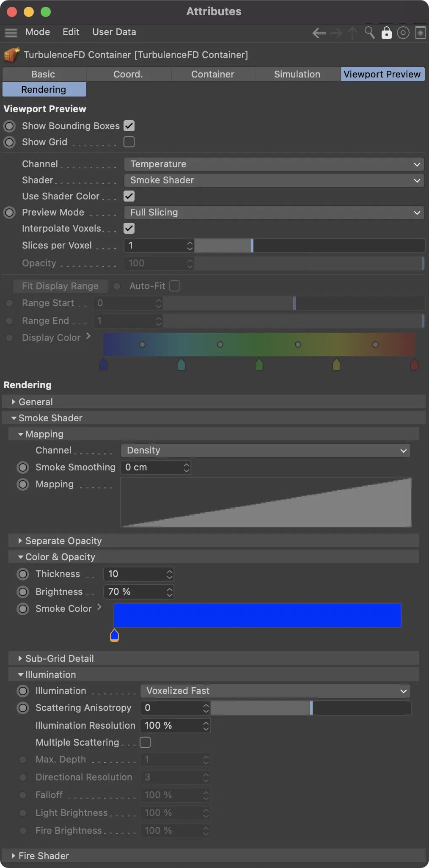The image size is (429, 868).
Task: Open the User Data menu
Action: pos(114,32)
